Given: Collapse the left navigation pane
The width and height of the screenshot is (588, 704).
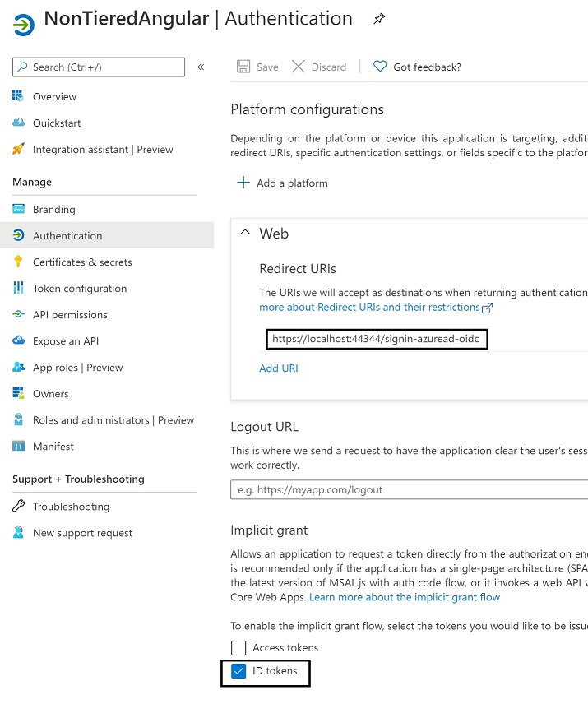Looking at the screenshot, I should point(201,67).
